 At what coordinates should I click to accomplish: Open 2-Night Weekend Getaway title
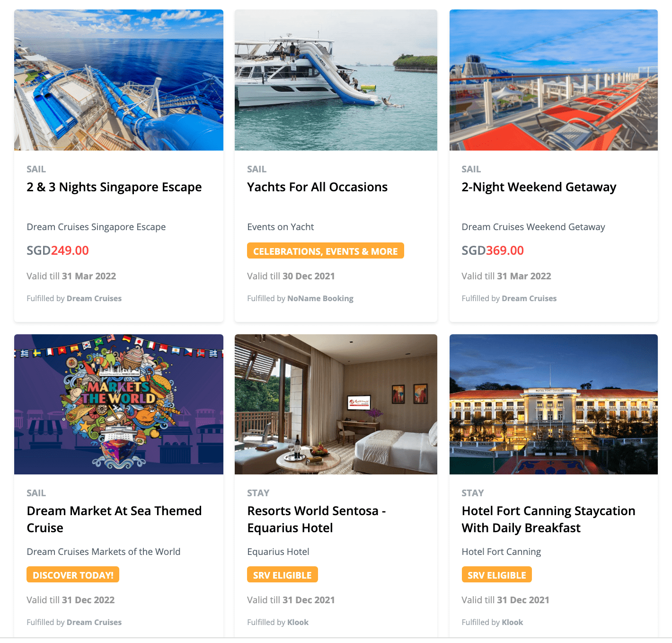[539, 187]
